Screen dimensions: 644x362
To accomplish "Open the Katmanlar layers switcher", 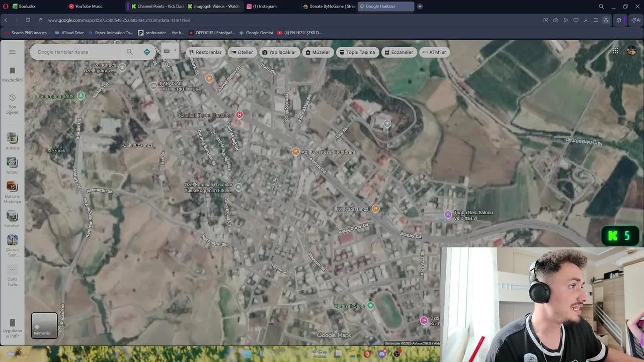I will click(x=44, y=325).
